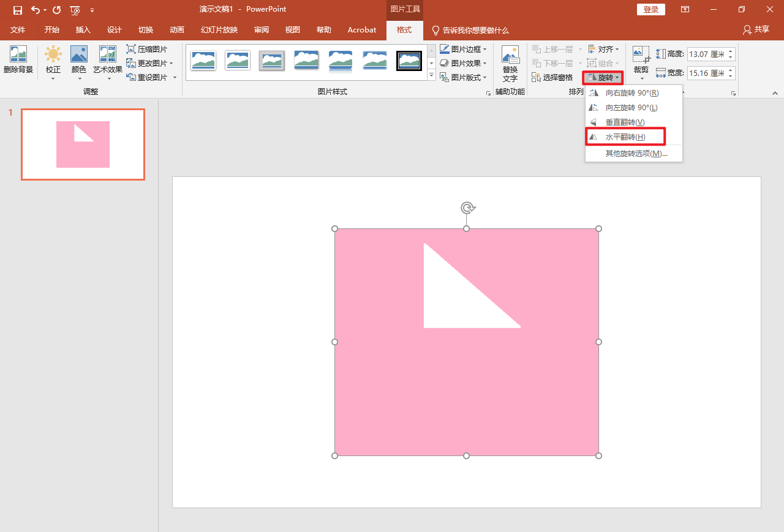
Task: Open the Picture Styles group dialog launcher
Action: (488, 93)
